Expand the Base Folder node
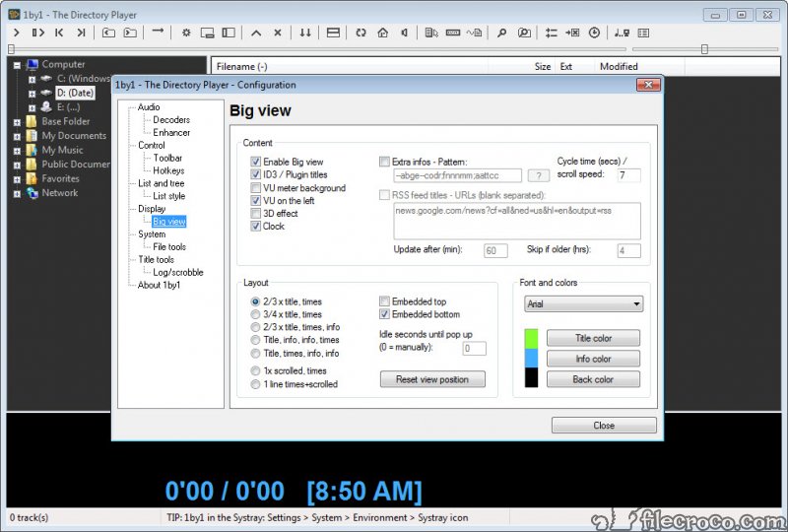The image size is (788, 532). [17, 122]
